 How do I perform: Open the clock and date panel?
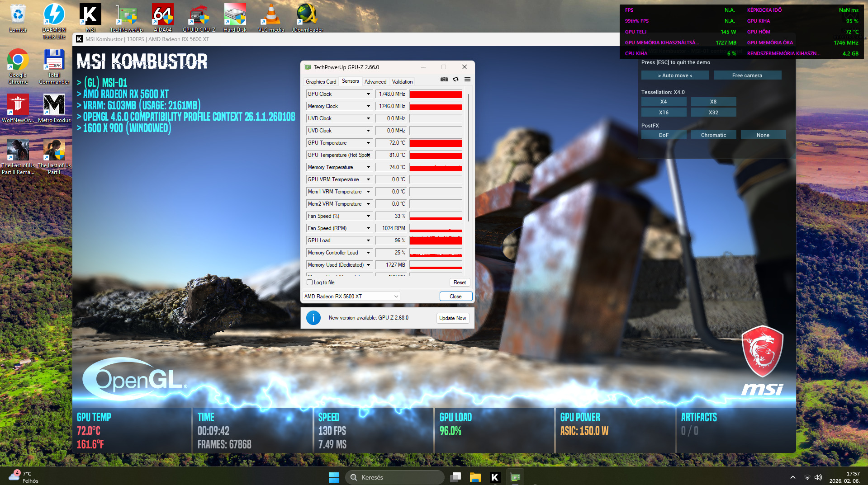tap(844, 477)
